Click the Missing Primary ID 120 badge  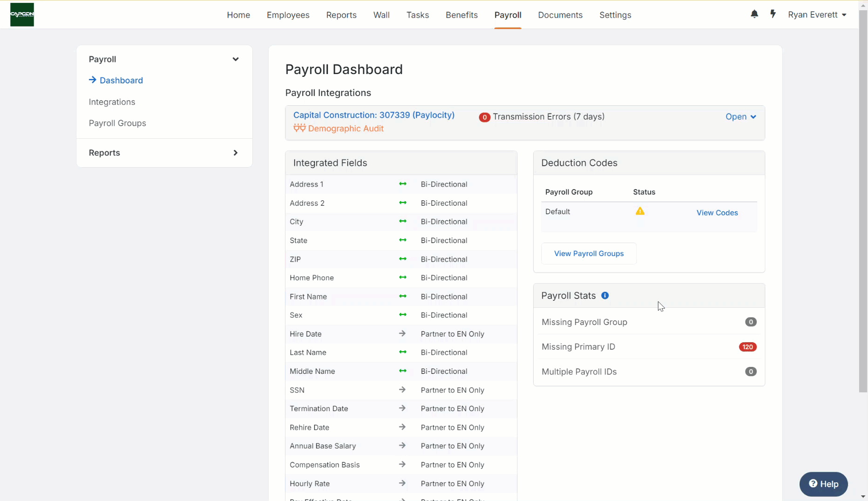pyautogui.click(x=748, y=347)
